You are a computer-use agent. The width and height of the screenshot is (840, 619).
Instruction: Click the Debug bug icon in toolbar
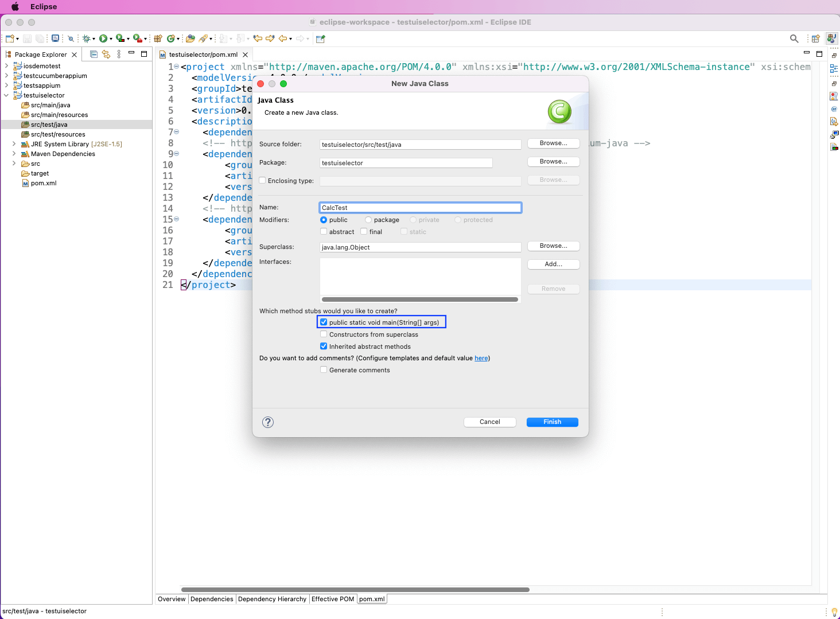pyautogui.click(x=86, y=38)
